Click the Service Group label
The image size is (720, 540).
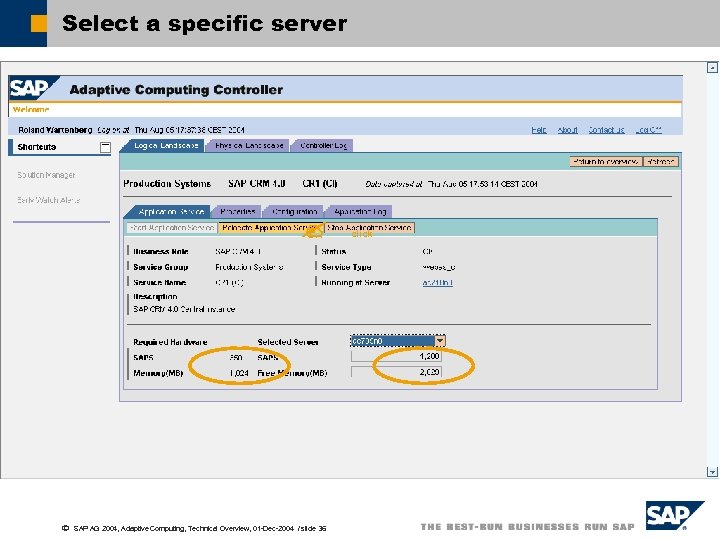(x=161, y=267)
